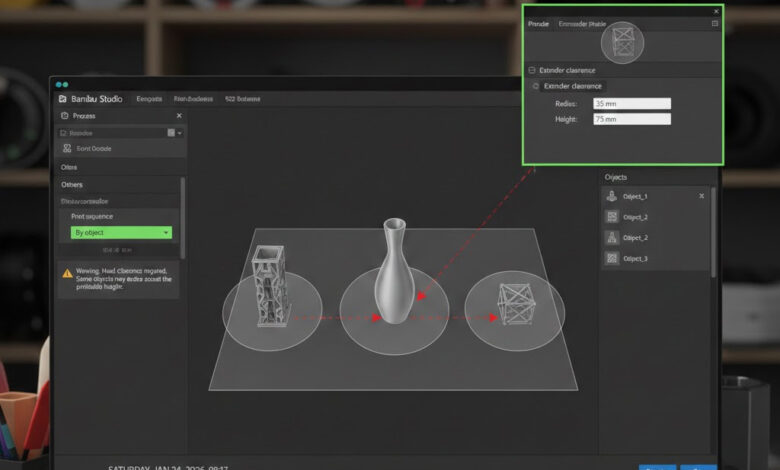Click the yellow warning triangle icon
Viewport: 780px width, 470px height.
(67, 272)
